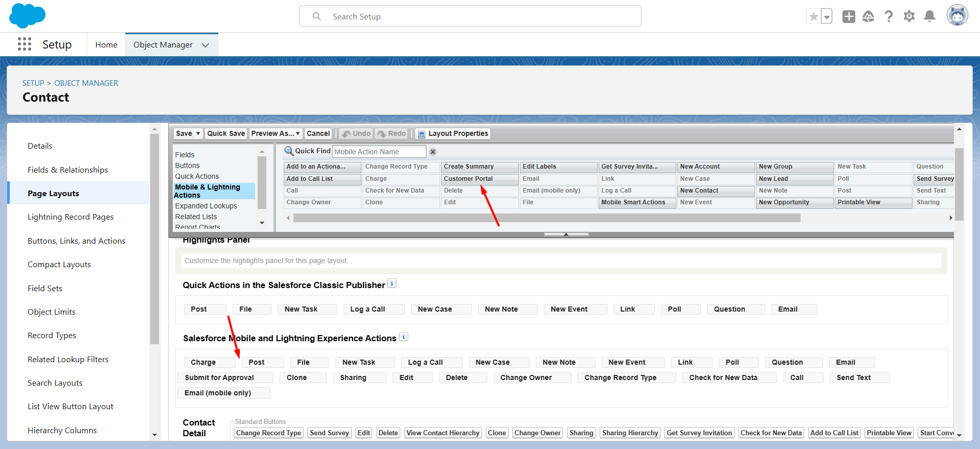Screen dimensions: 980x449
Task: Select the Charge action in Lightning actions
Action: coord(209,362)
